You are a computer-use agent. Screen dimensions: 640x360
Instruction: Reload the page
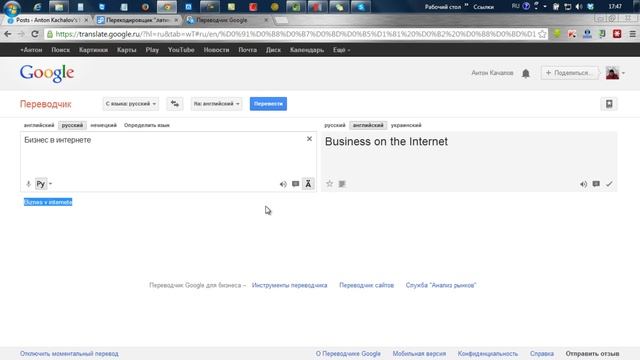click(35, 34)
